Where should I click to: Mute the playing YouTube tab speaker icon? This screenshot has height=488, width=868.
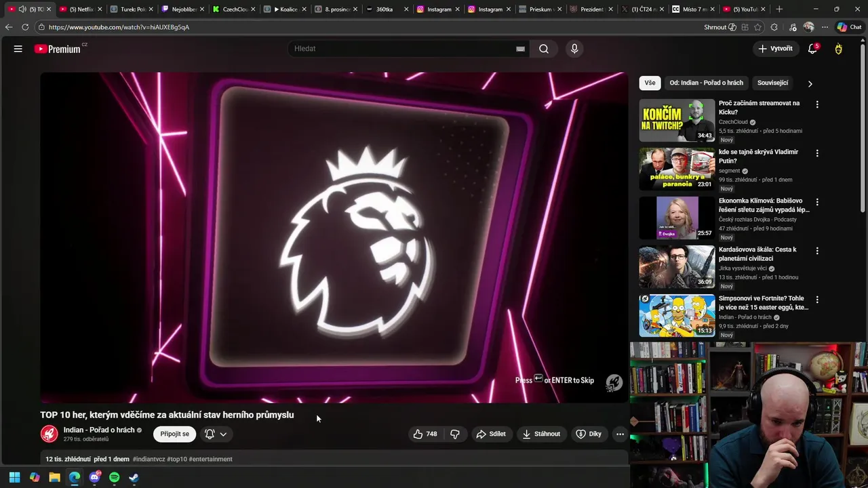(22, 9)
